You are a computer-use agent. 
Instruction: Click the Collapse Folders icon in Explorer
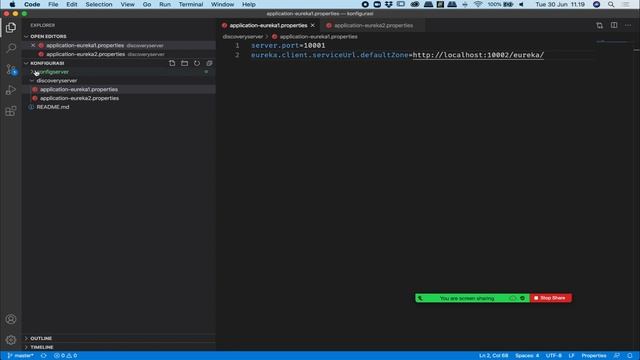209,63
